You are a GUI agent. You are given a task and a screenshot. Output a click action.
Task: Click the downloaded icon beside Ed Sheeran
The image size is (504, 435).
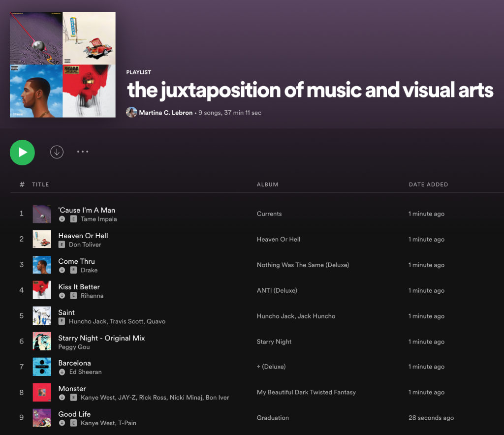(x=62, y=372)
